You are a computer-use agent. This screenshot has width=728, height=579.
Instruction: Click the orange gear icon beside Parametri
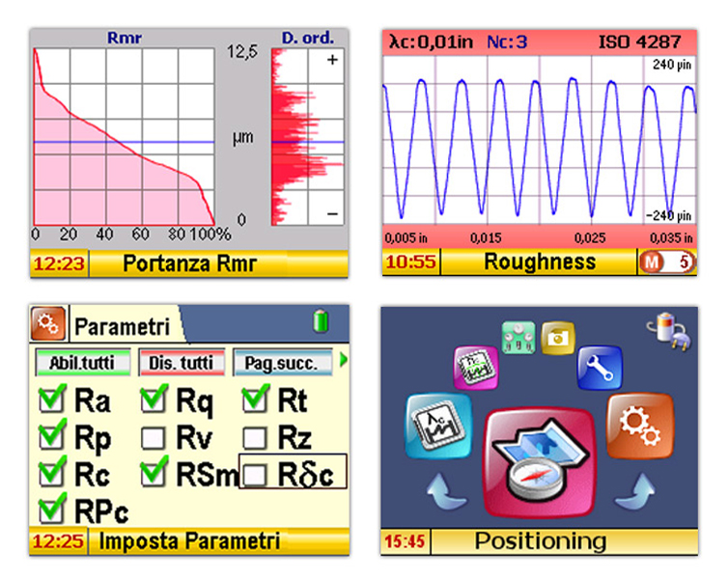[49, 323]
